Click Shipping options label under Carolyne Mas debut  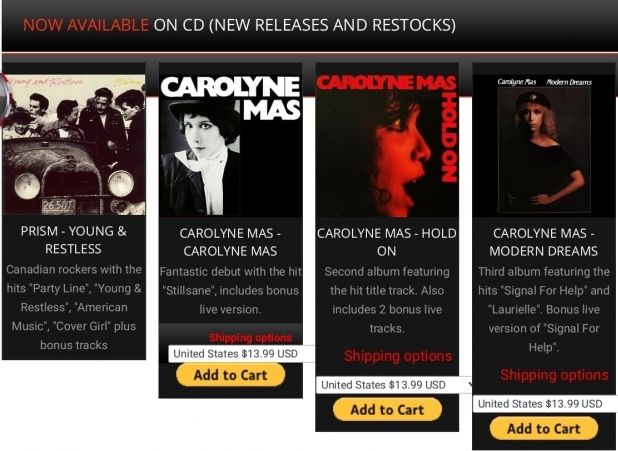coord(251,338)
